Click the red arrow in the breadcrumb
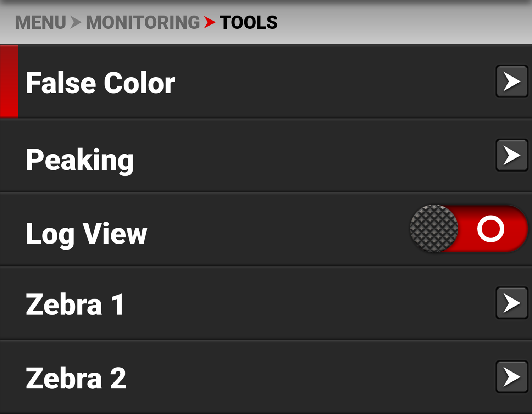Viewport: 532px width, 414px height. pos(210,22)
